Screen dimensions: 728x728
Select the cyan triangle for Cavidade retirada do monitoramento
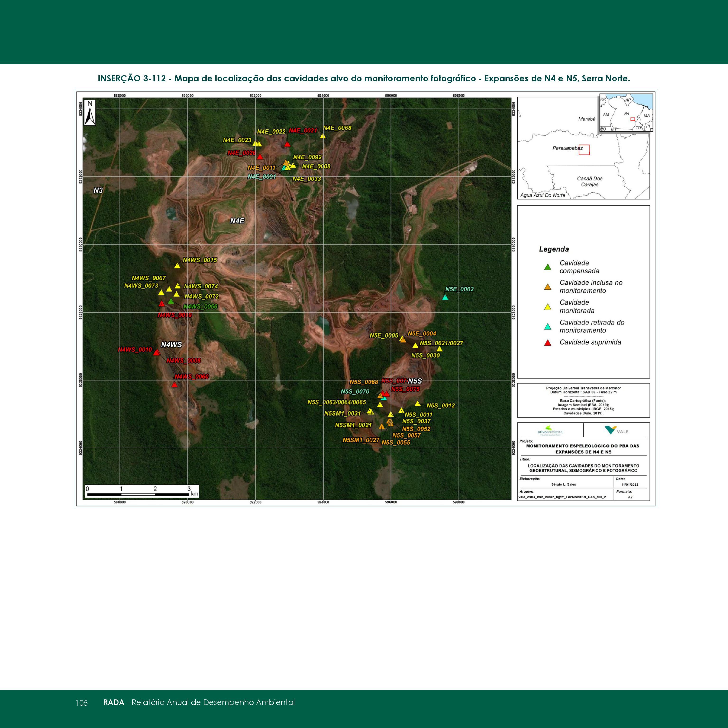point(548,327)
